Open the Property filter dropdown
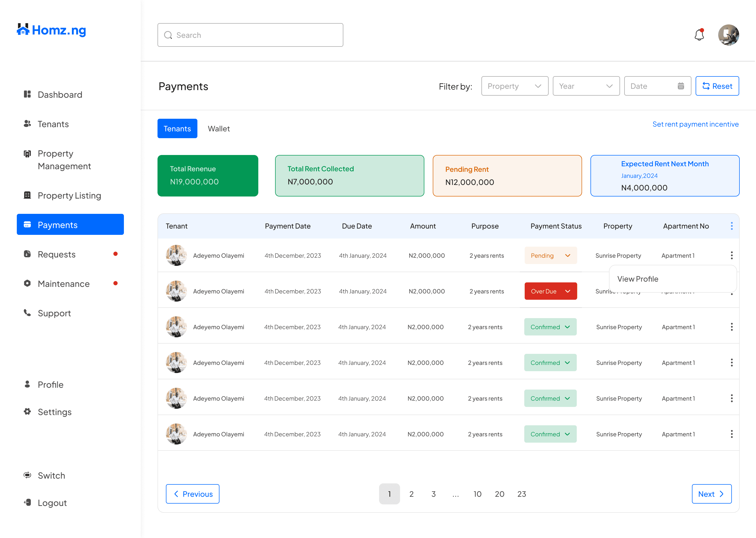 coord(514,86)
